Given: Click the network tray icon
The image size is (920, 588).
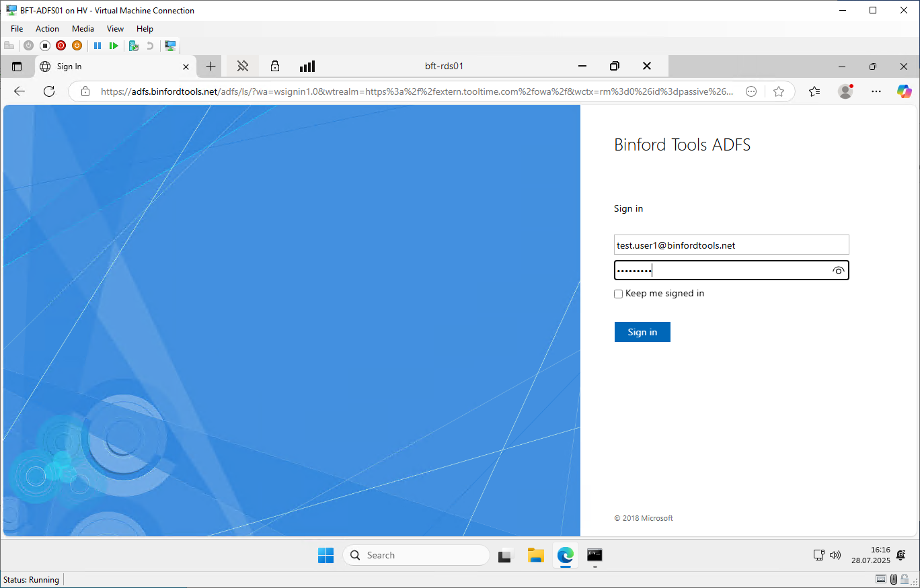Looking at the screenshot, I should 819,555.
